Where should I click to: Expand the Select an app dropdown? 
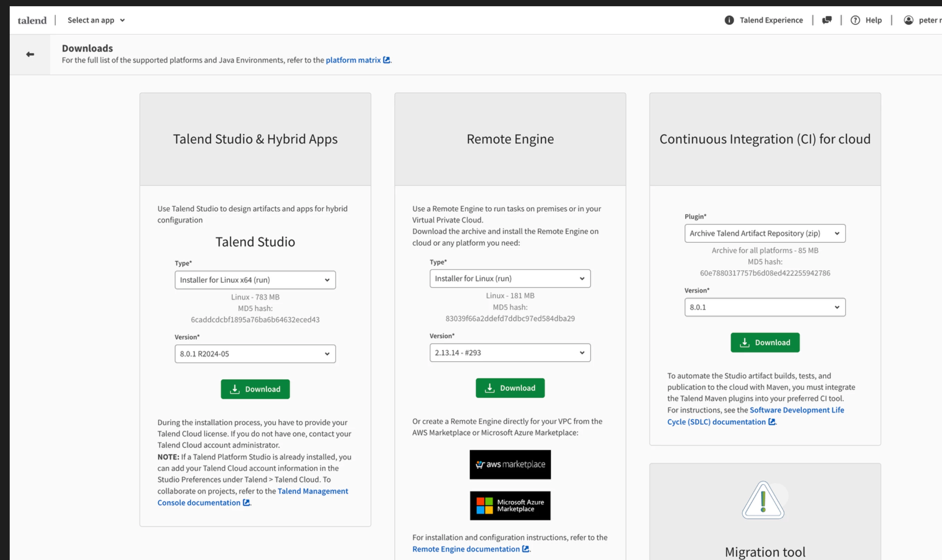click(96, 20)
